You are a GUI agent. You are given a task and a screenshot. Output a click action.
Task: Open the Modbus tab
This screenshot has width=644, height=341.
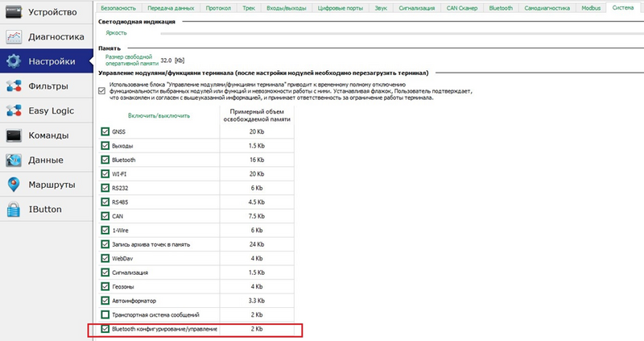[x=591, y=8]
